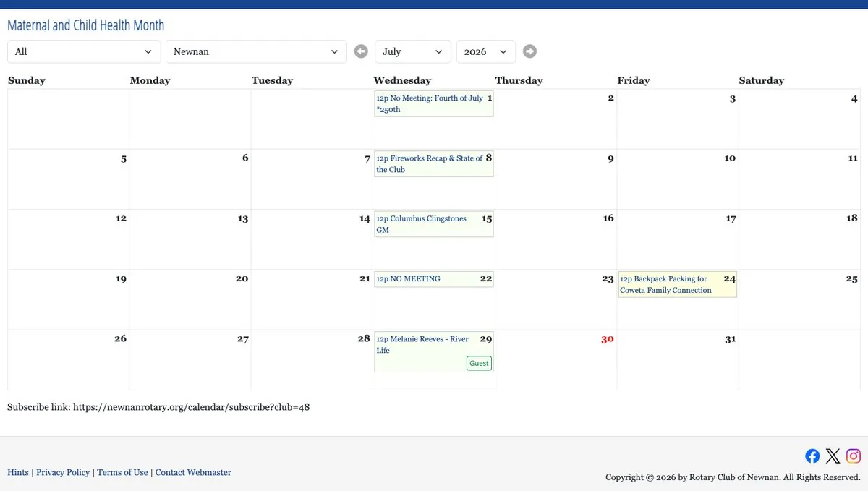Open the Terms of Use link
868x491 pixels.
tap(122, 472)
